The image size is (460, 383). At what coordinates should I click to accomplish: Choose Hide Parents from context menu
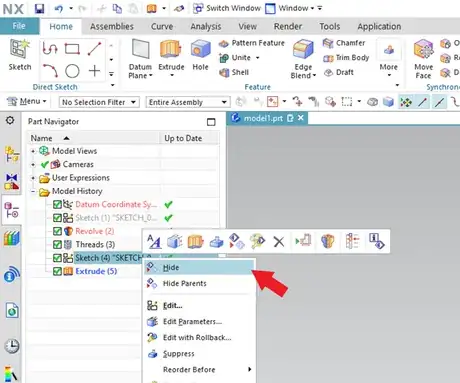point(200,283)
